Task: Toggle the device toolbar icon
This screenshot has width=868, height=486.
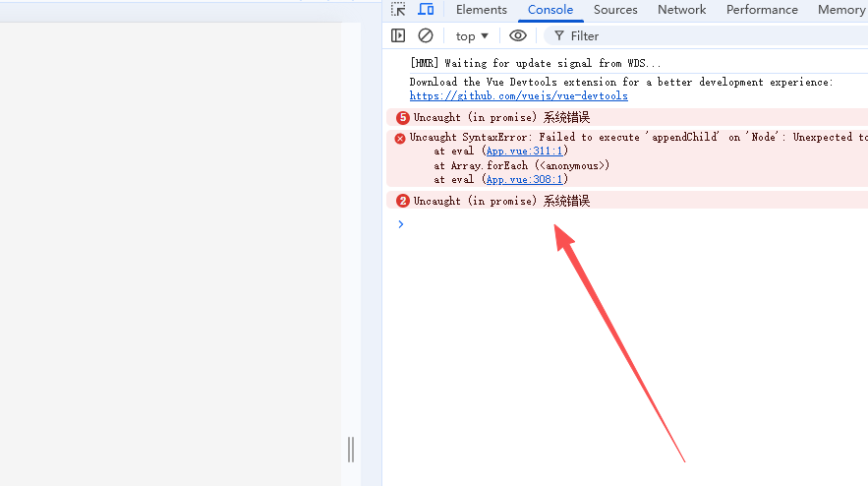Action: 426,10
